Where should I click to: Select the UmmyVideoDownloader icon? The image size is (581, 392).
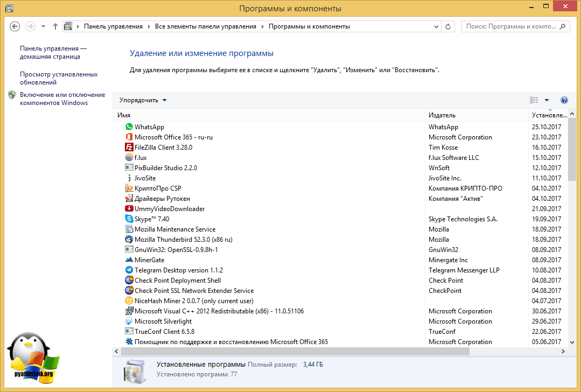[x=129, y=209]
